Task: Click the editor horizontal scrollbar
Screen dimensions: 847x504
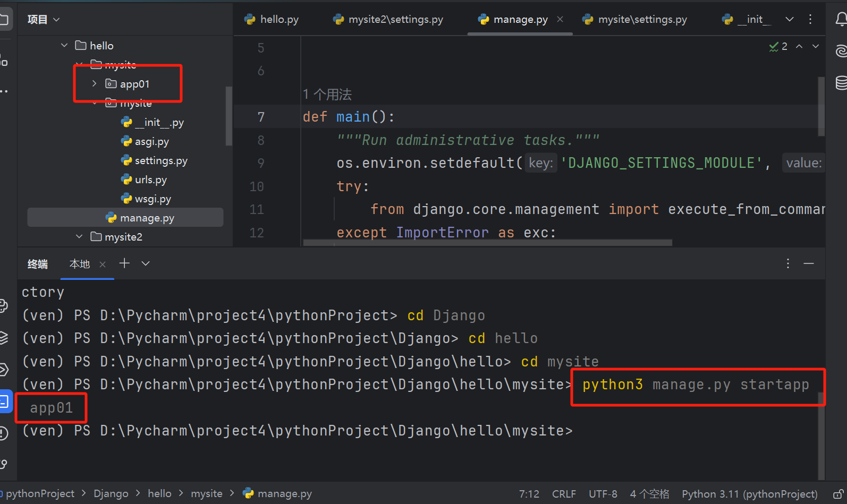Action: pyautogui.click(x=487, y=243)
